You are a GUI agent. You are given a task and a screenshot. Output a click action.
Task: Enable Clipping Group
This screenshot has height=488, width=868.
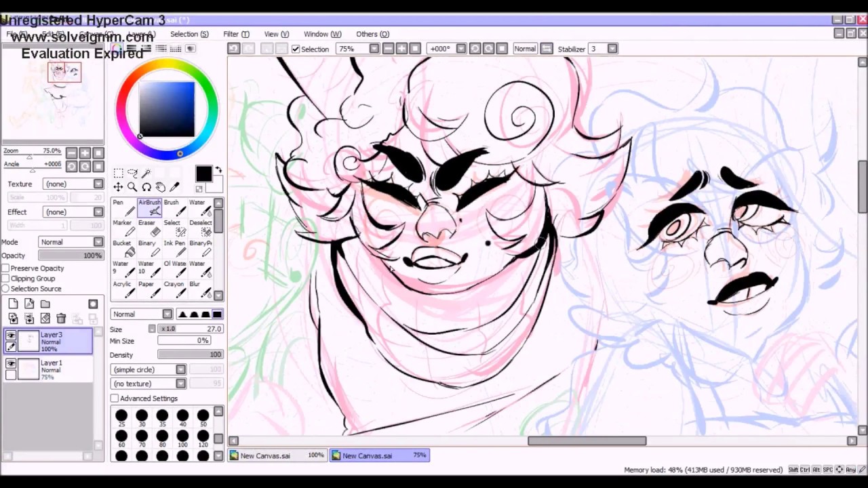[5, 279]
